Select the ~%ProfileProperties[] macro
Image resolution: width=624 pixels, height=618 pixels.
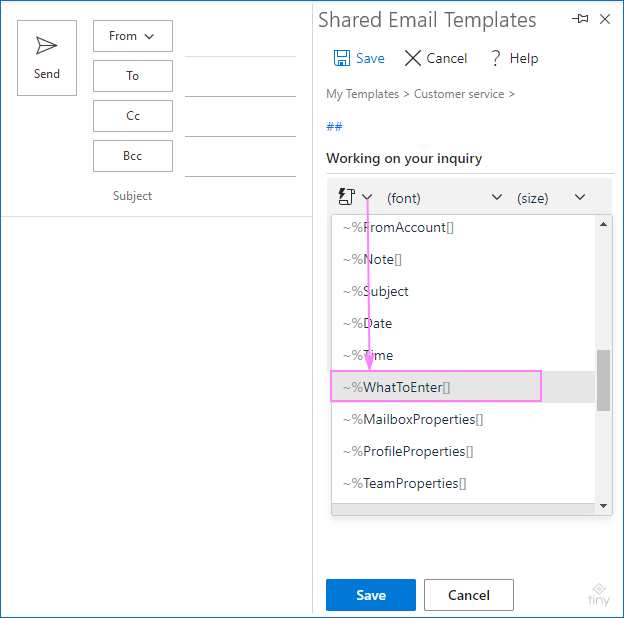click(463, 451)
